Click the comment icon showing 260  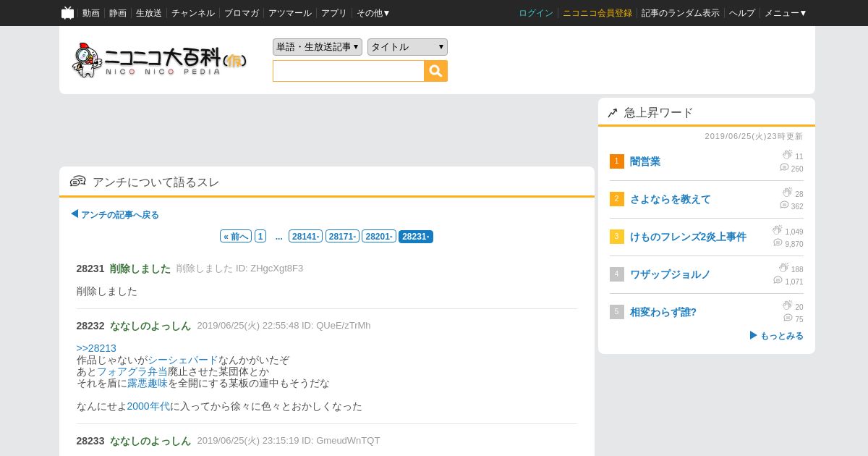(x=784, y=168)
